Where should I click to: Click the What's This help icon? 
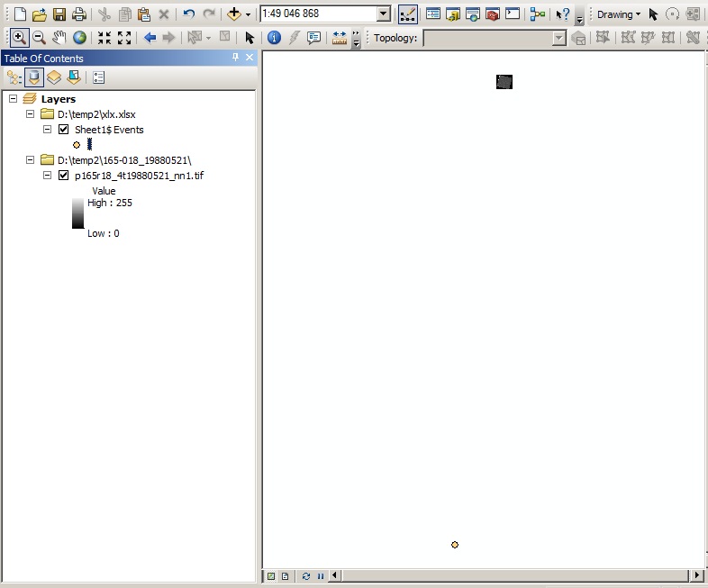pyautogui.click(x=563, y=14)
